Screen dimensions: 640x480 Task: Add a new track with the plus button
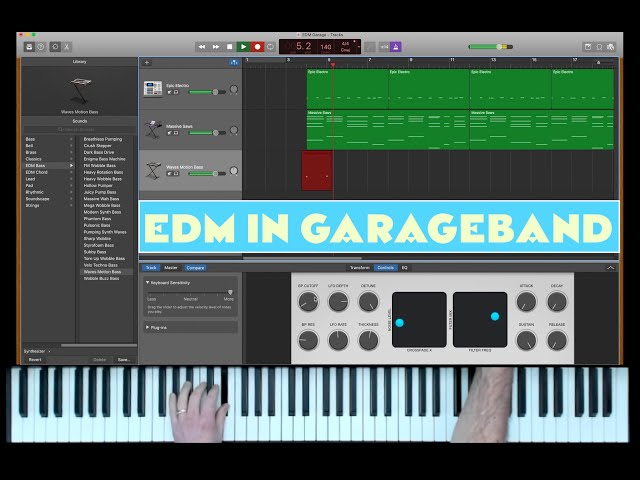click(x=147, y=62)
